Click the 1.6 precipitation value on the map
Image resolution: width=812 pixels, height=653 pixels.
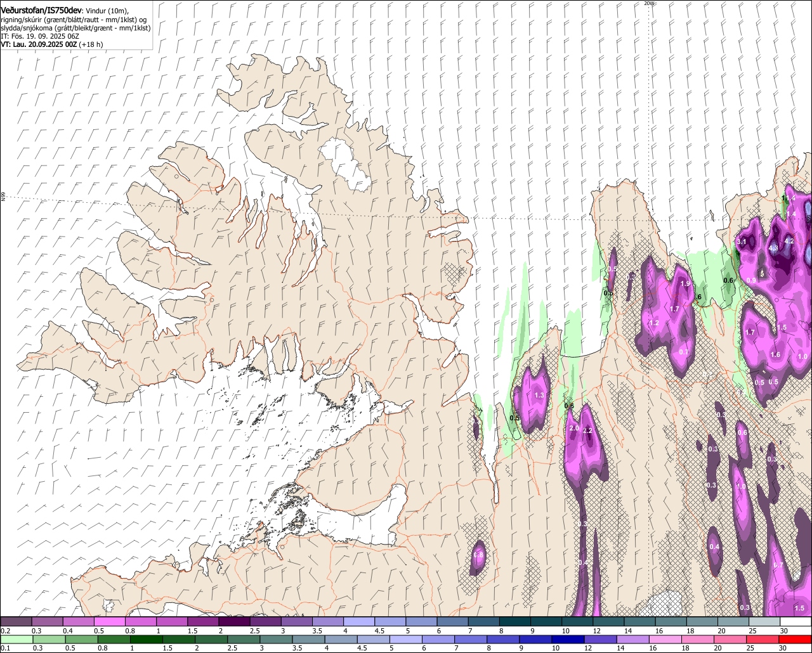pos(775,354)
